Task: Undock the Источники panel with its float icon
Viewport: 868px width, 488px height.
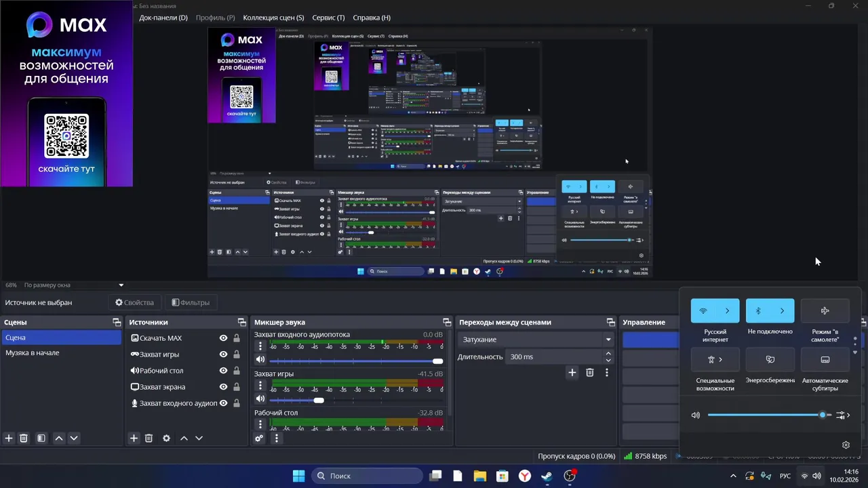Action: pyautogui.click(x=241, y=322)
